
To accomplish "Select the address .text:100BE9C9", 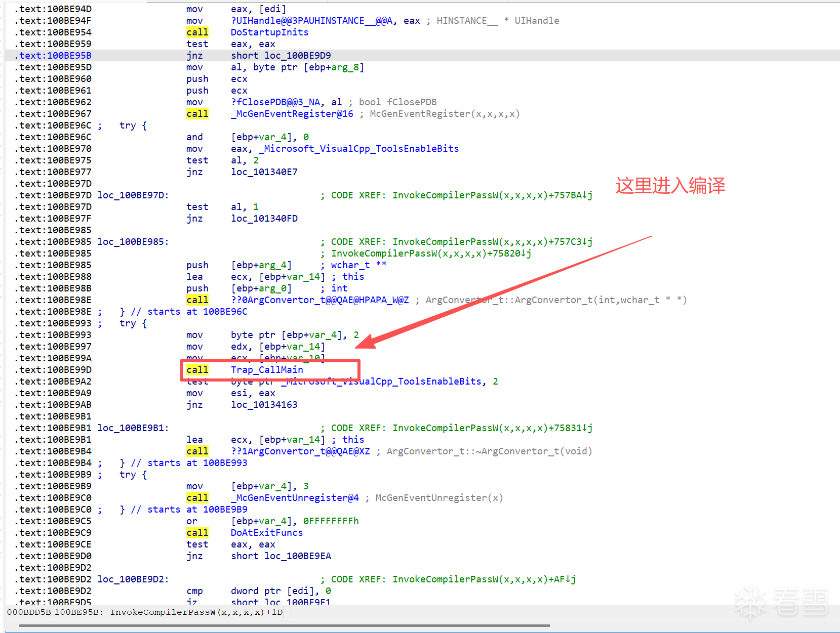I will pos(53,533).
